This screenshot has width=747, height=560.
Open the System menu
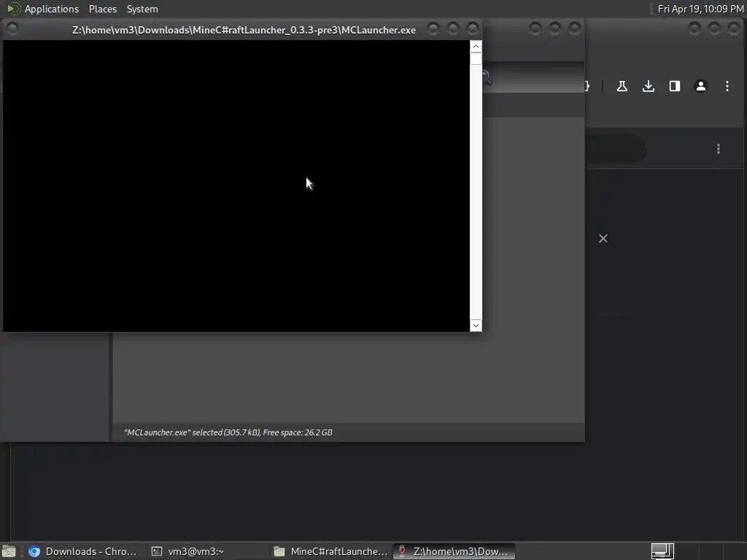142,9
